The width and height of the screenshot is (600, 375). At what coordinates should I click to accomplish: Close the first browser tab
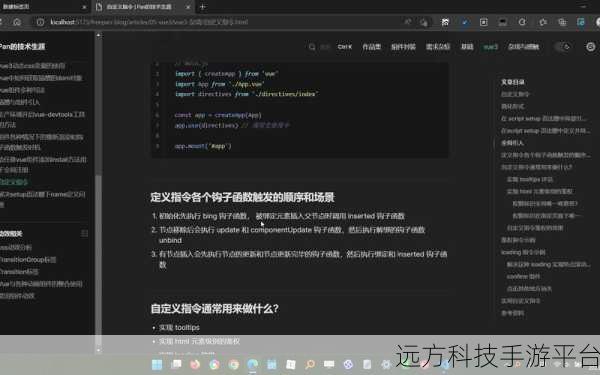(84, 7)
